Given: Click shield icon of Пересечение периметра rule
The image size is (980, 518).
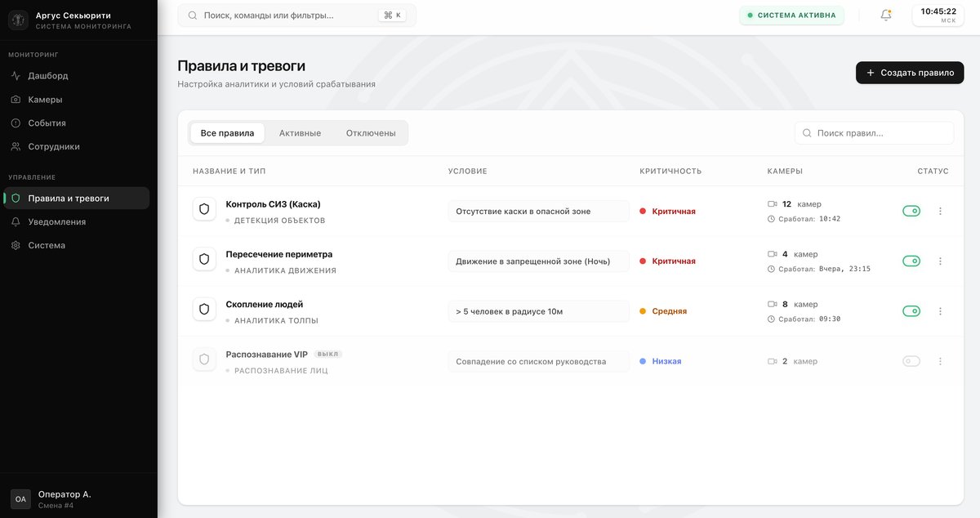Looking at the screenshot, I should click(204, 260).
